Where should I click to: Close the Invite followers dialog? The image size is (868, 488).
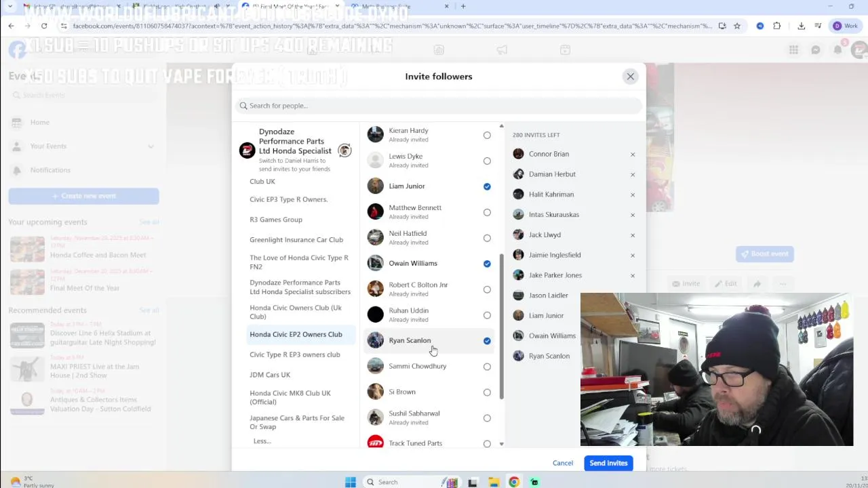point(630,77)
